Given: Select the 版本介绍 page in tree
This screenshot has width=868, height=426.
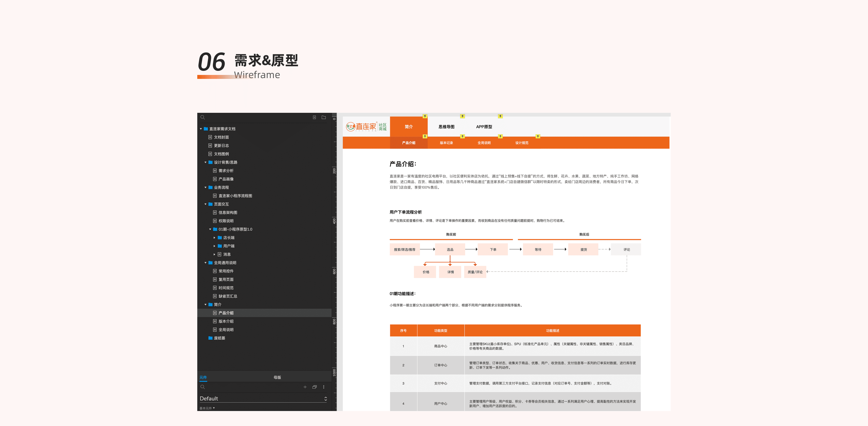Looking at the screenshot, I should coord(226,321).
